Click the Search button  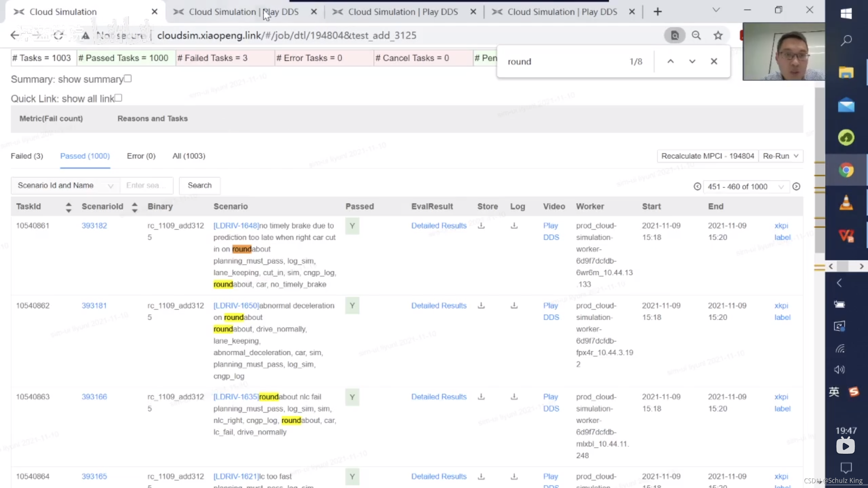[199, 185]
